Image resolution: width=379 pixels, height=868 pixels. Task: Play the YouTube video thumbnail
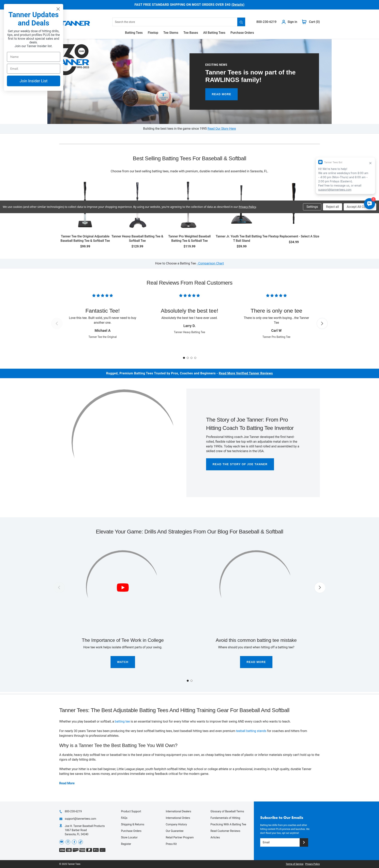pyautogui.click(x=123, y=587)
